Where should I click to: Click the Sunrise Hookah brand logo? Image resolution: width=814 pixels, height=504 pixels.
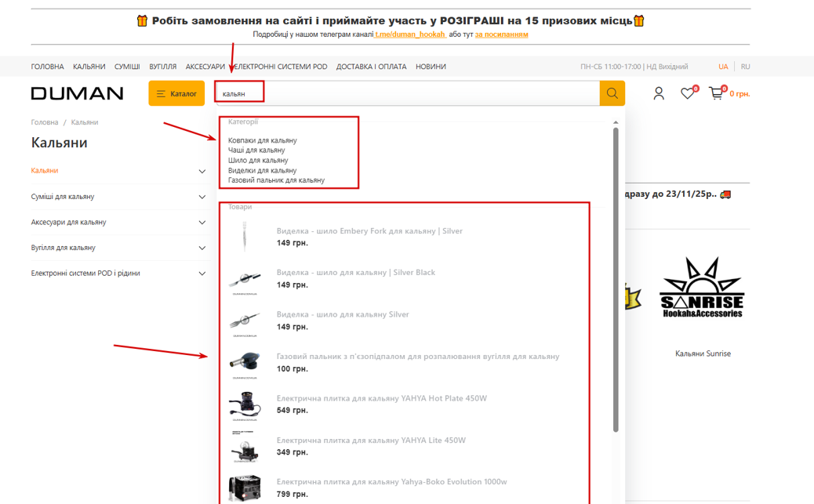pyautogui.click(x=703, y=287)
